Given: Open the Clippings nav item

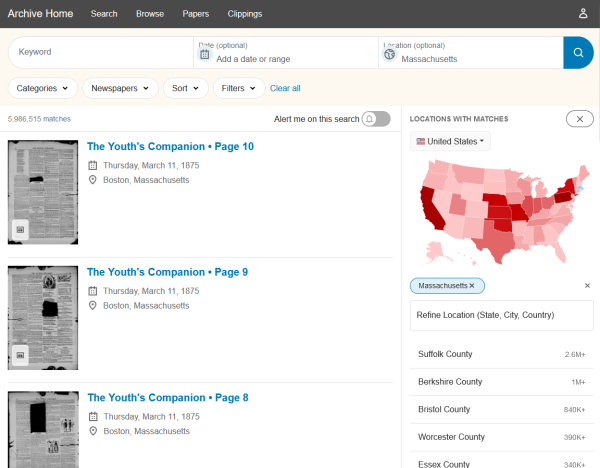Looking at the screenshot, I should 245,14.
